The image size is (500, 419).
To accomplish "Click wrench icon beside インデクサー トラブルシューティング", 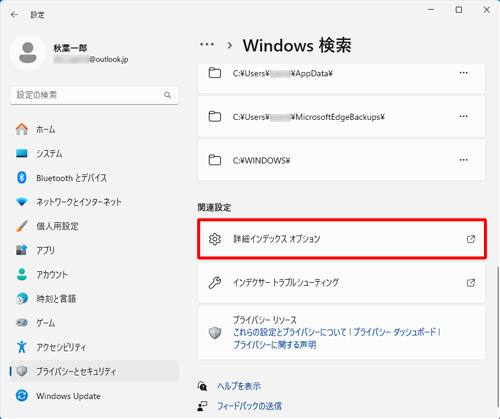I will 215,283.
